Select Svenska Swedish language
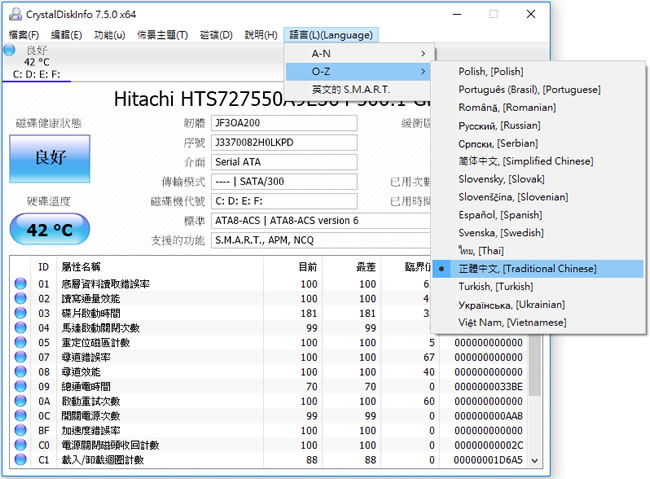 538,233
